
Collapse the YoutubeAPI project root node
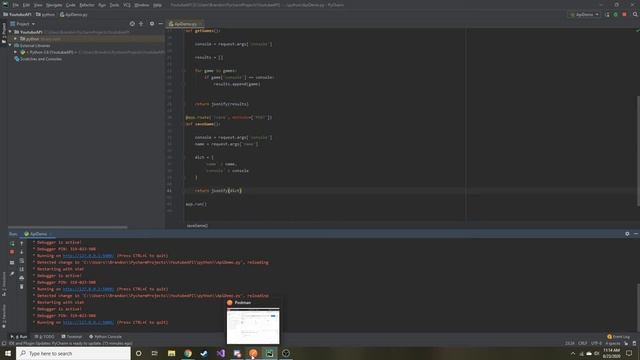click(x=10, y=32)
